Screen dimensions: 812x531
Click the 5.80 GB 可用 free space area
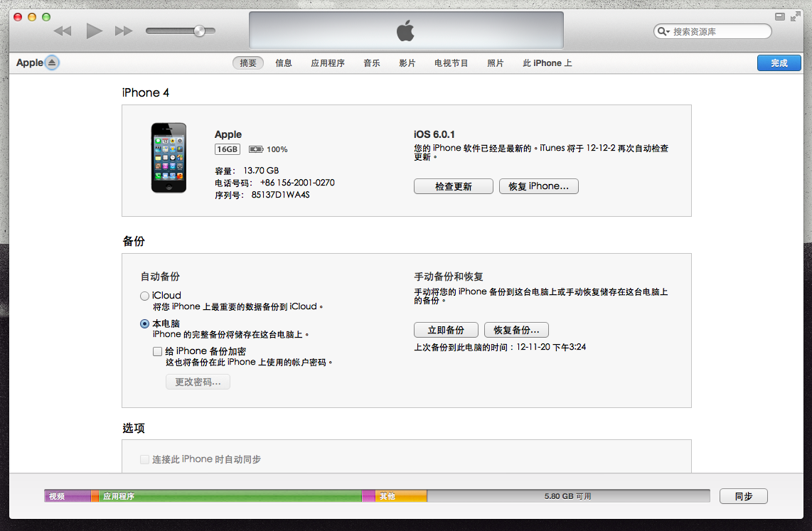point(568,495)
